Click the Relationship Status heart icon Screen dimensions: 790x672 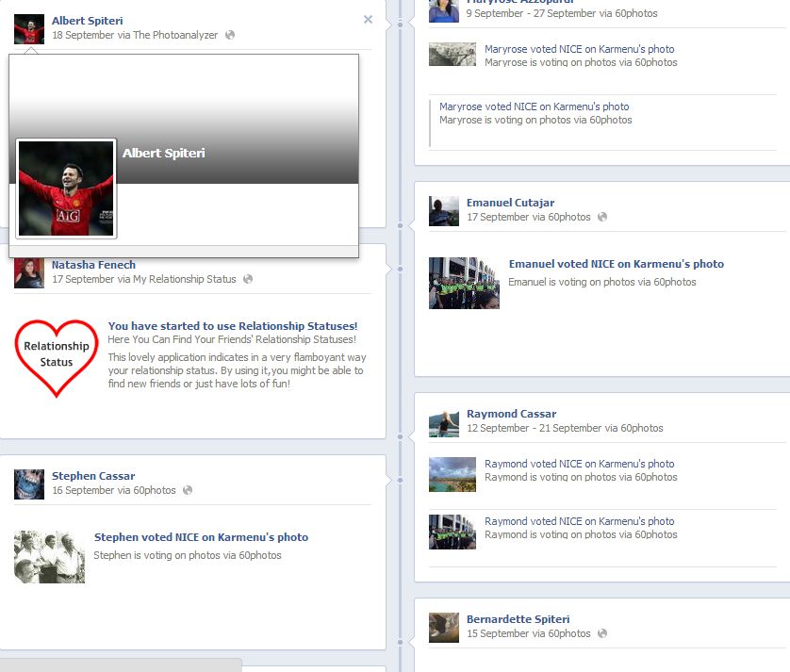(x=57, y=355)
